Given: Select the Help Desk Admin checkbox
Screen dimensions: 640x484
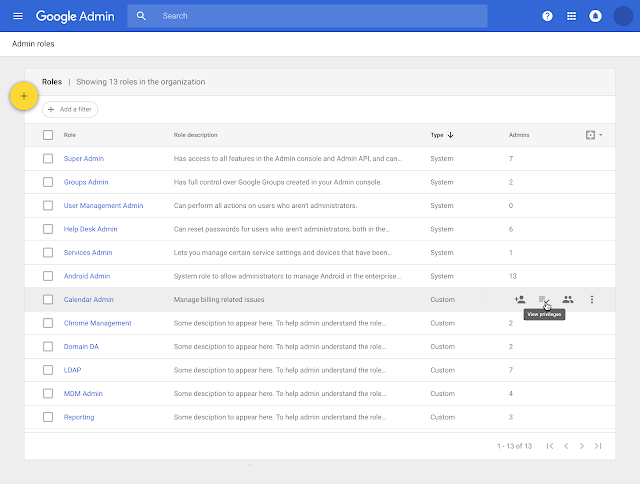Looking at the screenshot, I should 48,229.
